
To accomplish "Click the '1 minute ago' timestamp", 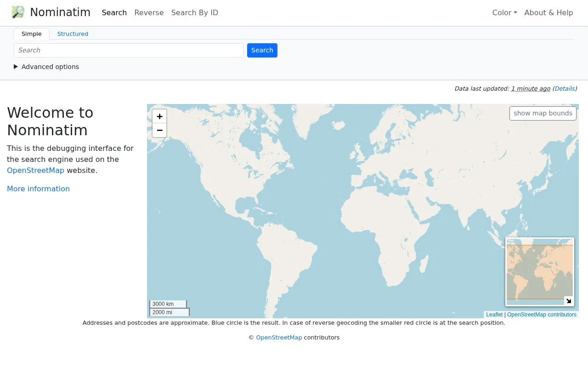I will click(x=531, y=89).
